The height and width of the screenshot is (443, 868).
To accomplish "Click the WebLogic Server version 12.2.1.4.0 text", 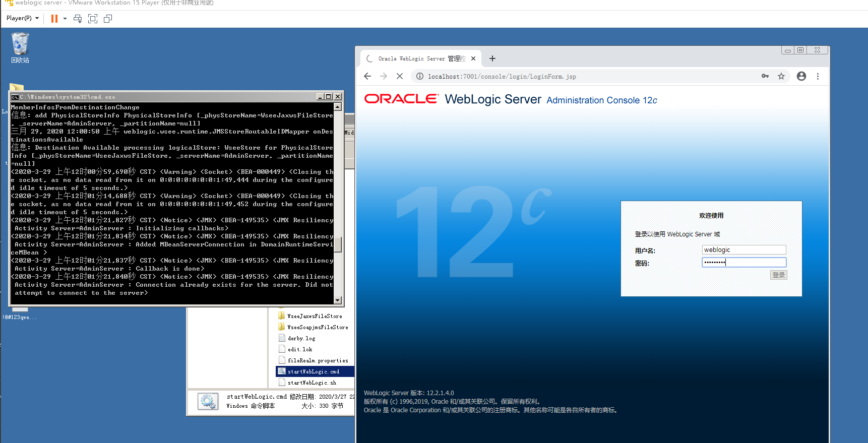I will [409, 393].
